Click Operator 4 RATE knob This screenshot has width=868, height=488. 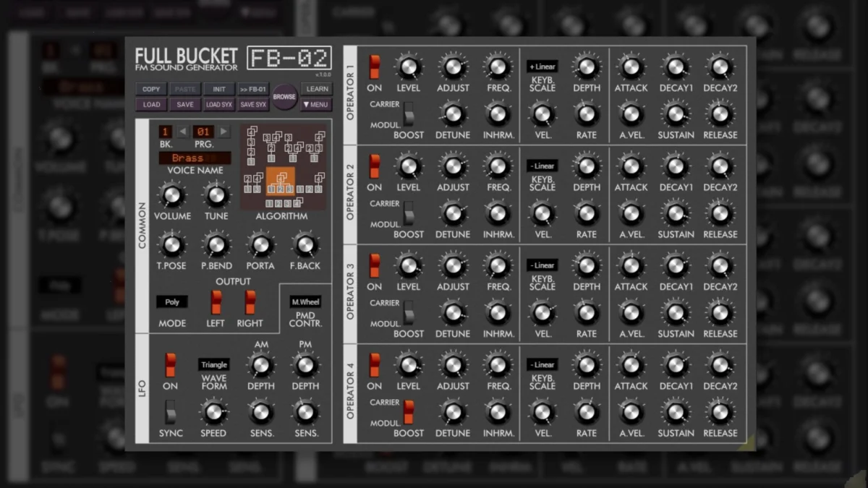(x=587, y=413)
